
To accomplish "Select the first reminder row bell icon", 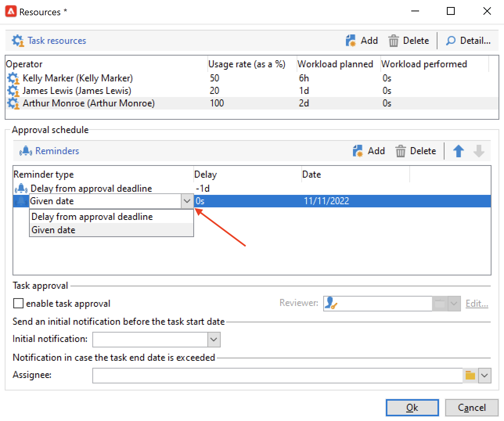I will coord(21,189).
